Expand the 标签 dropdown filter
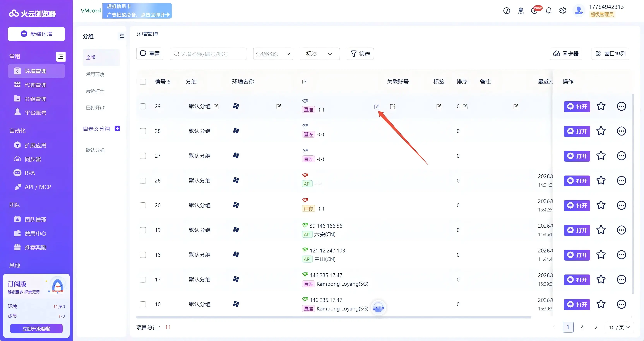Screen dimensions: 644x341 click(319, 54)
